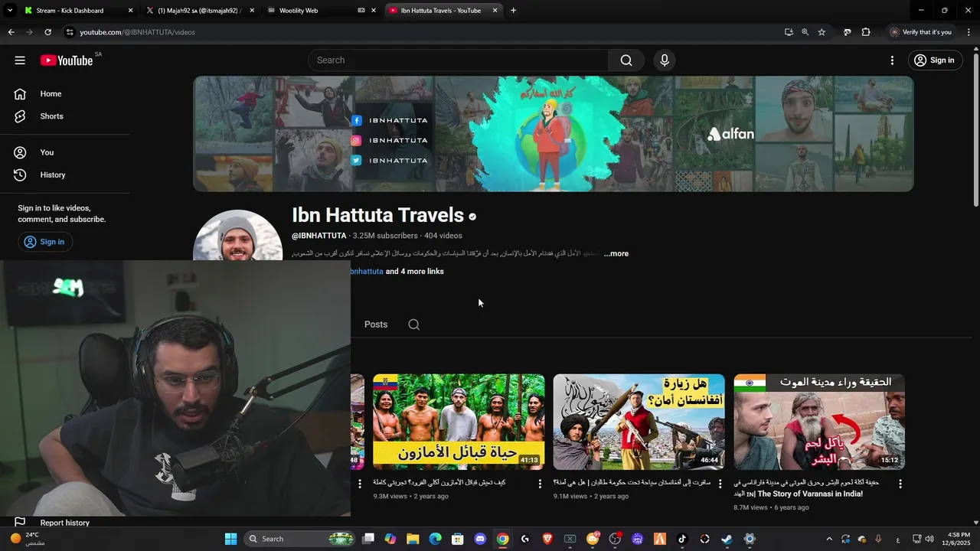
Task: Open Brave browser from the taskbar
Action: click(x=547, y=539)
